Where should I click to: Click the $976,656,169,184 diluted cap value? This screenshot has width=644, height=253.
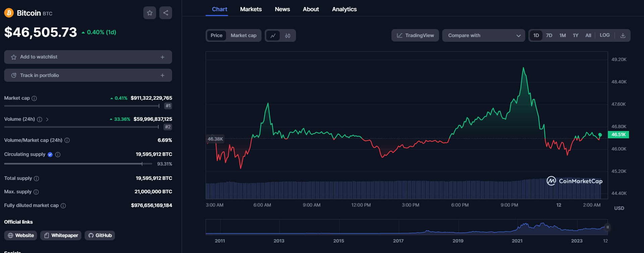point(152,206)
